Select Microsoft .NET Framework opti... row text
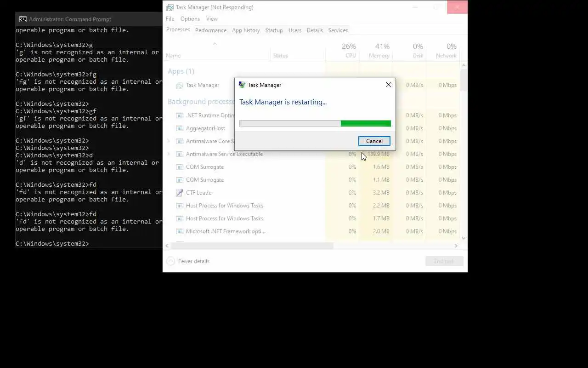This screenshot has height=368, width=588. pyautogui.click(x=226, y=231)
